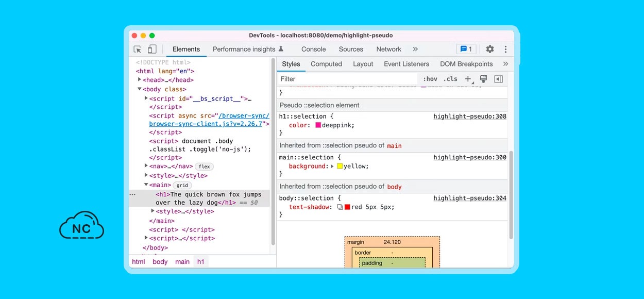Toggle the grid badge on main
This screenshot has width=644, height=299.
click(181, 185)
